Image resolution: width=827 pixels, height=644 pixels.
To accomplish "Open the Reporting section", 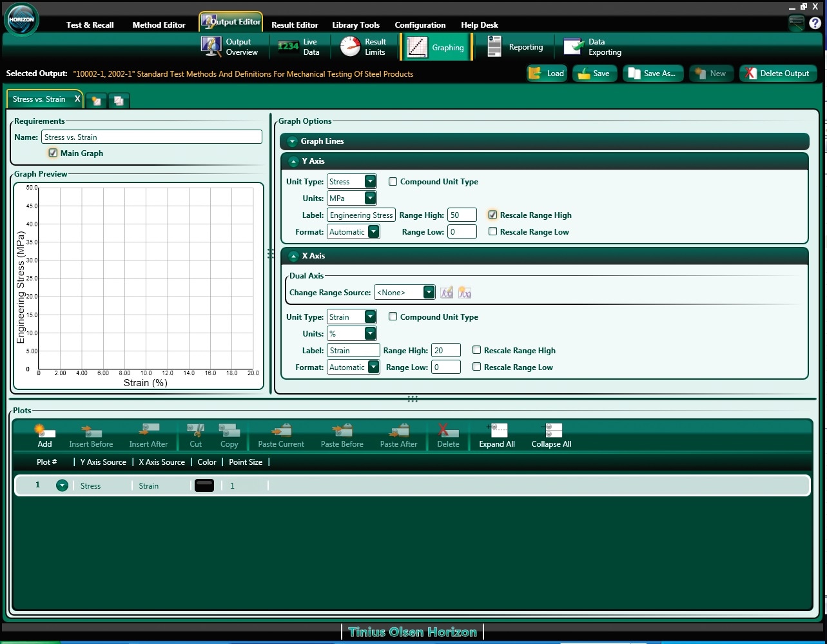I will pos(515,47).
